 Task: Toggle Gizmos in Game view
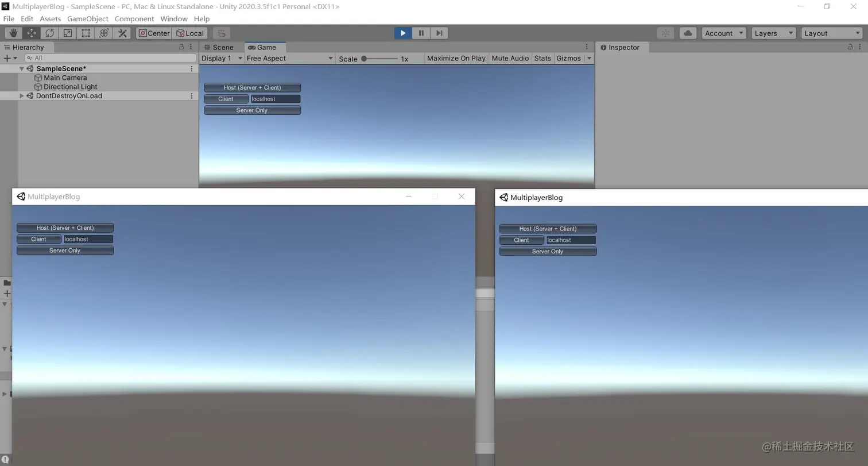[568, 58]
